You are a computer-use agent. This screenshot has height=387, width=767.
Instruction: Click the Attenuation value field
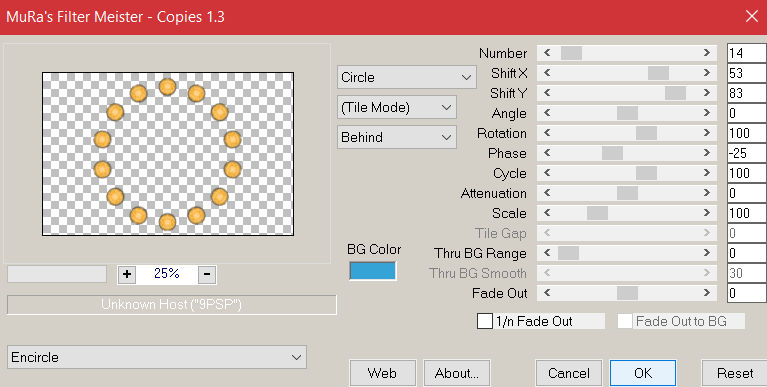(x=747, y=193)
